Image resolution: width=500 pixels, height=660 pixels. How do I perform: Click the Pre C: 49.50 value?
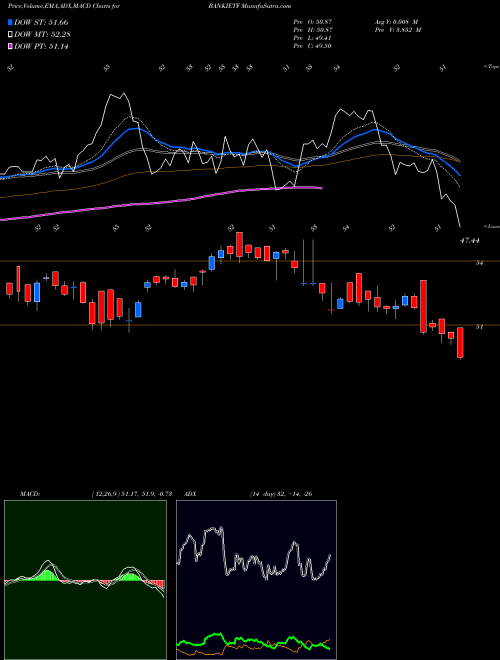tap(312, 46)
